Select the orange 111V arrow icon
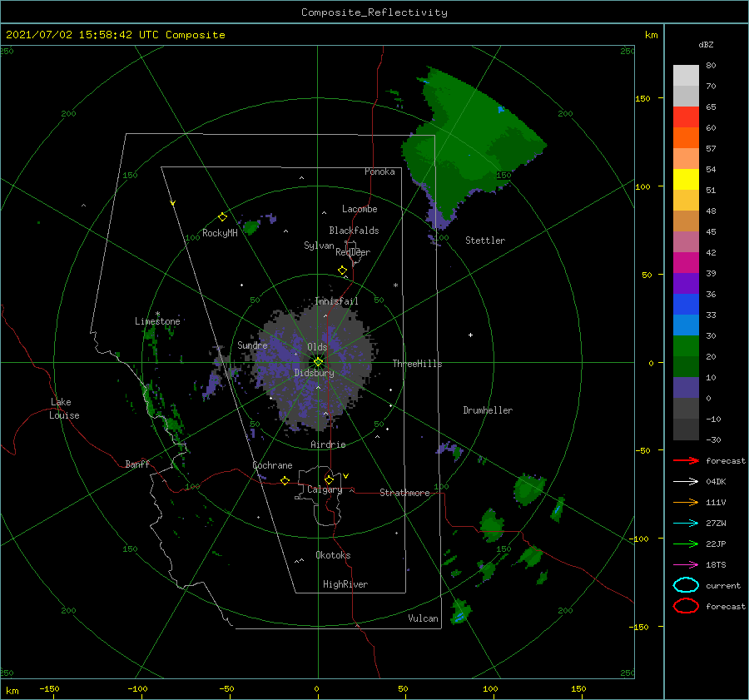 686,502
